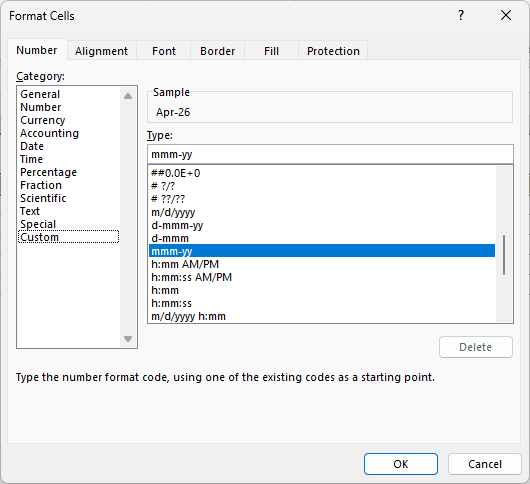Pick the h:mm format code
Viewport: 530px width, 484px height.
coord(322,290)
